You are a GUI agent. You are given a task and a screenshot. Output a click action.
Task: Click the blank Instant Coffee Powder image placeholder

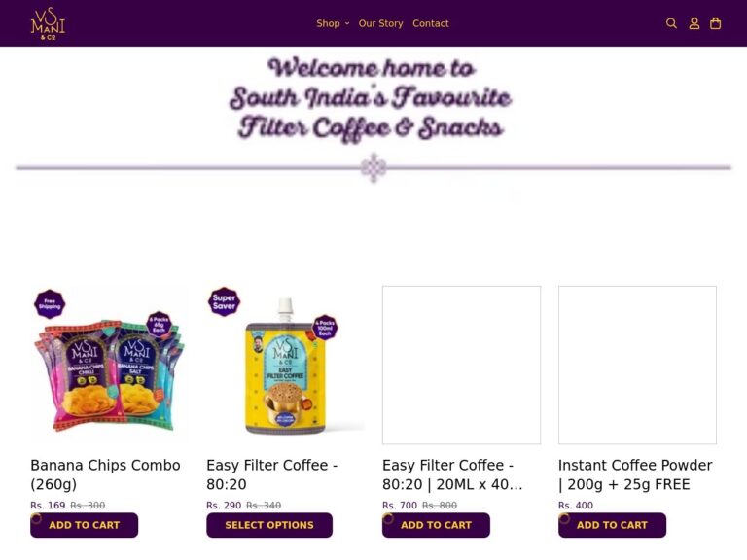pos(637,366)
